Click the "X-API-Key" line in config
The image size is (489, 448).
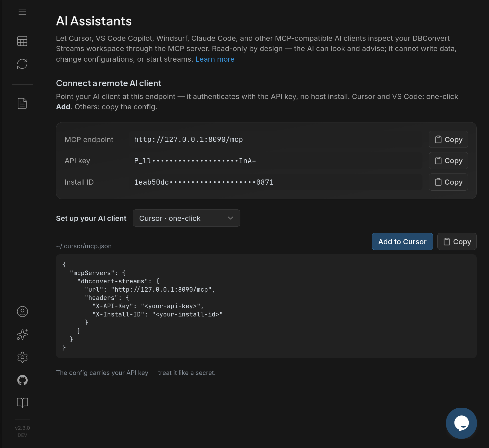(148, 306)
